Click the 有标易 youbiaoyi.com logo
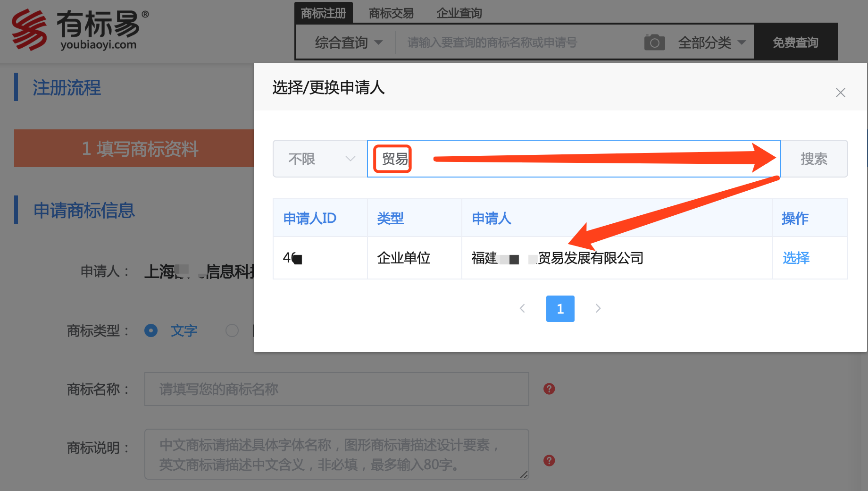 pyautogui.click(x=80, y=30)
